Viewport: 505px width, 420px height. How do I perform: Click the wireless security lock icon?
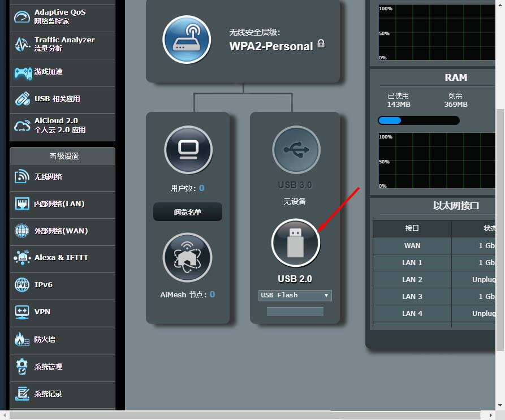click(x=321, y=44)
